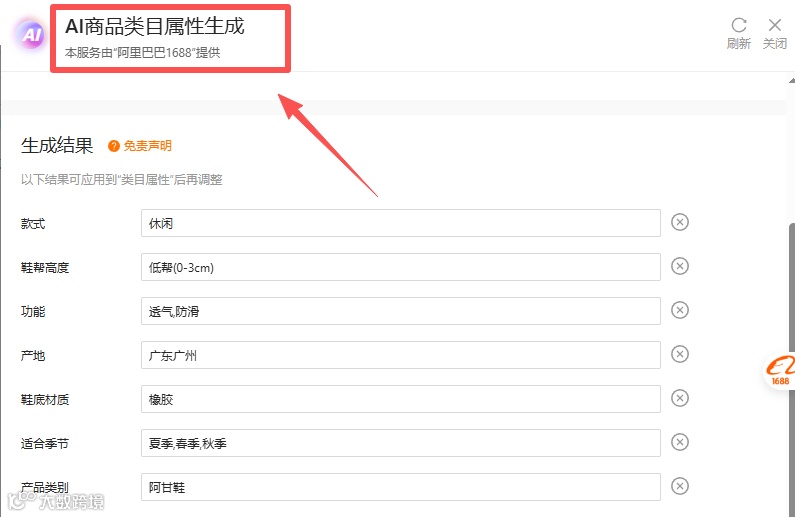This screenshot has height=517, width=795.
Task: Open the floating 1688 logo widget
Action: (780, 370)
